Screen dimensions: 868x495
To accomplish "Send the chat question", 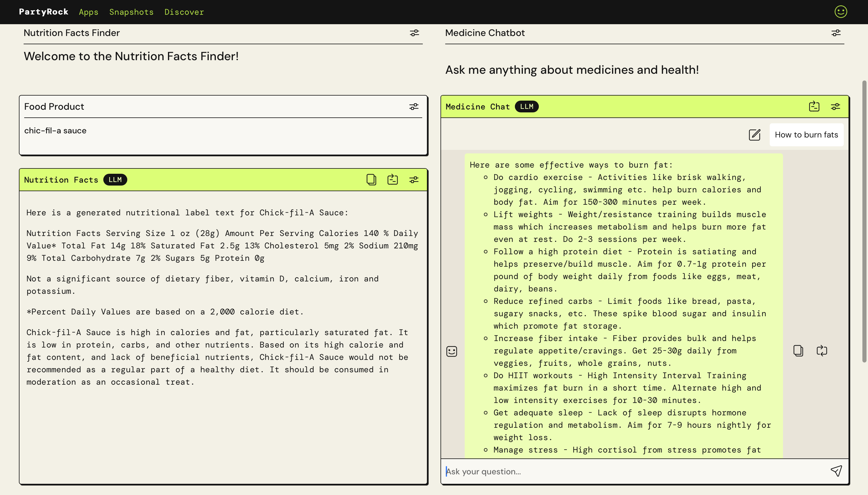I will tap(836, 471).
